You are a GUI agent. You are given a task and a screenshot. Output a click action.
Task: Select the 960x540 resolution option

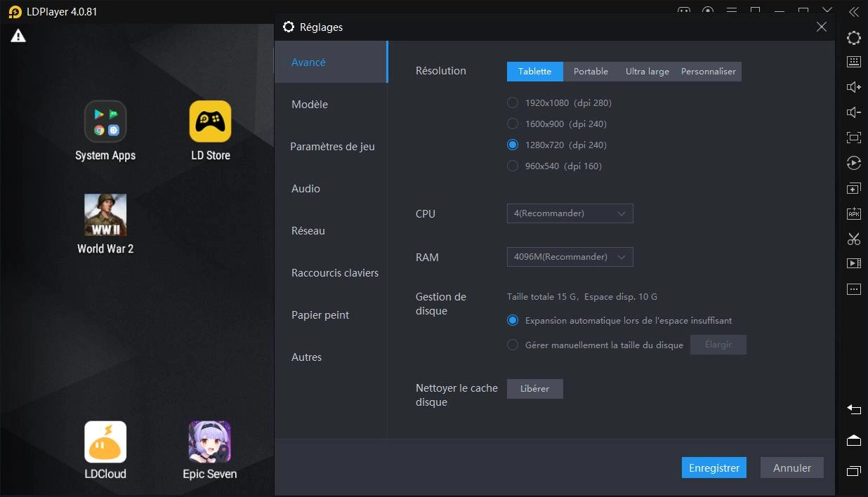tap(513, 166)
